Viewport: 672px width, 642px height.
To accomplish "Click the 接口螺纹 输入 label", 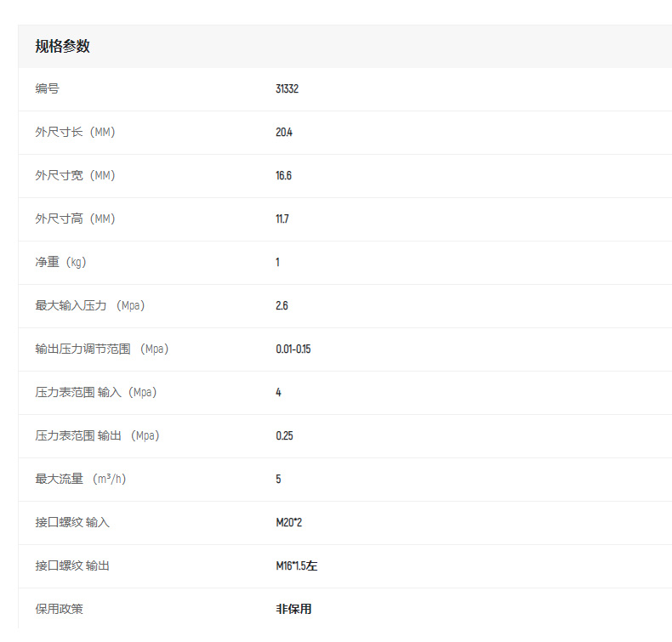I will point(72,522).
